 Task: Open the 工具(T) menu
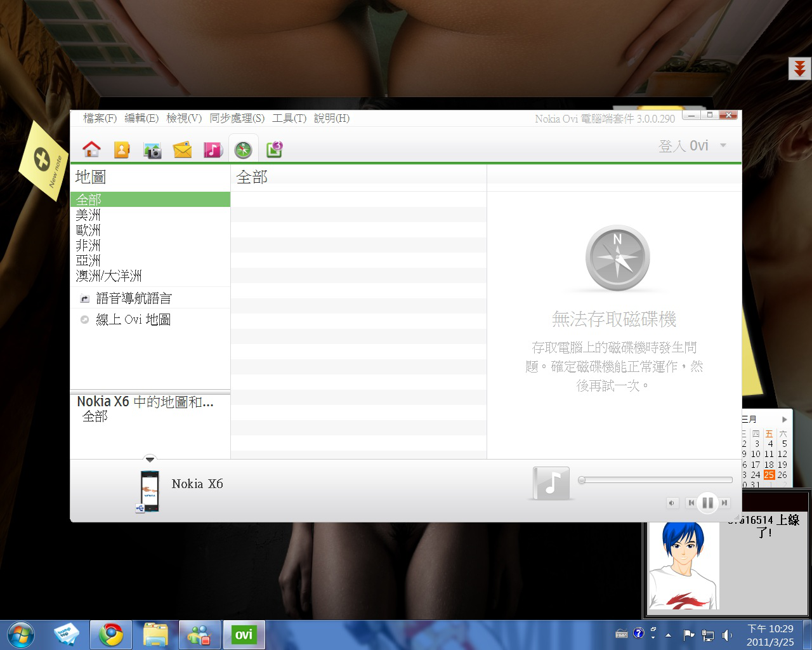click(289, 118)
